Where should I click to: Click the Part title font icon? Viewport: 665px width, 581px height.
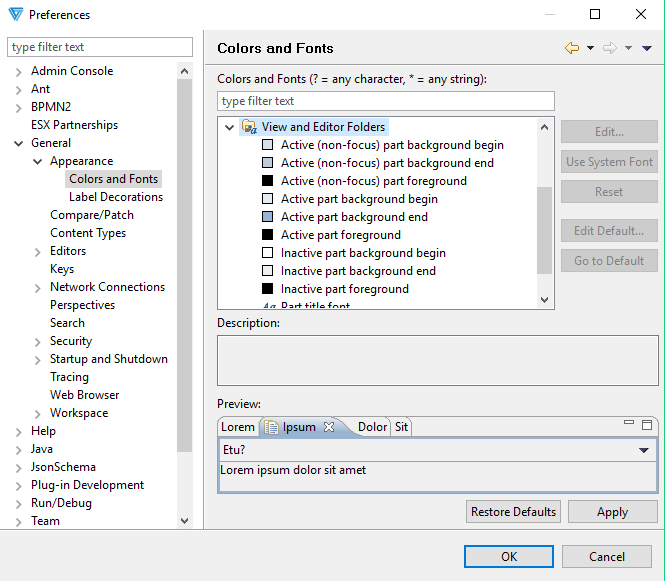(x=268, y=306)
